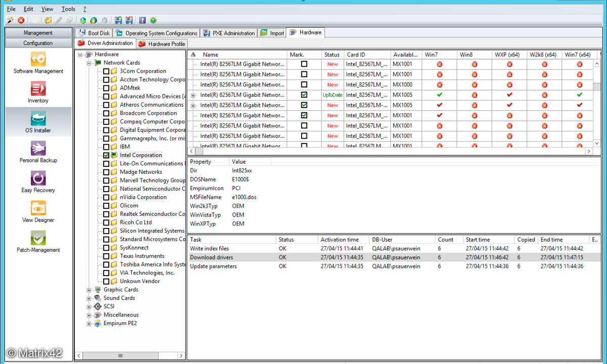Expand the MX1005 New driver row

tap(193, 105)
